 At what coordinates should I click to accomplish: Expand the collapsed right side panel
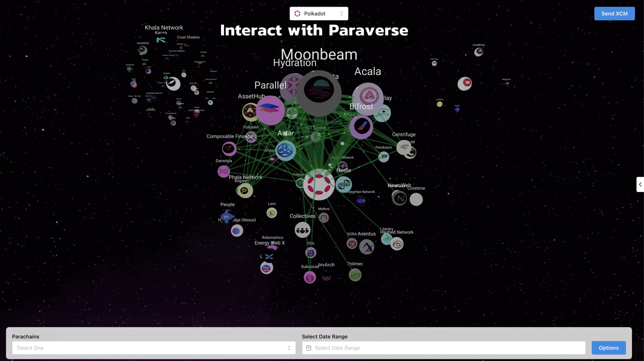(640, 185)
